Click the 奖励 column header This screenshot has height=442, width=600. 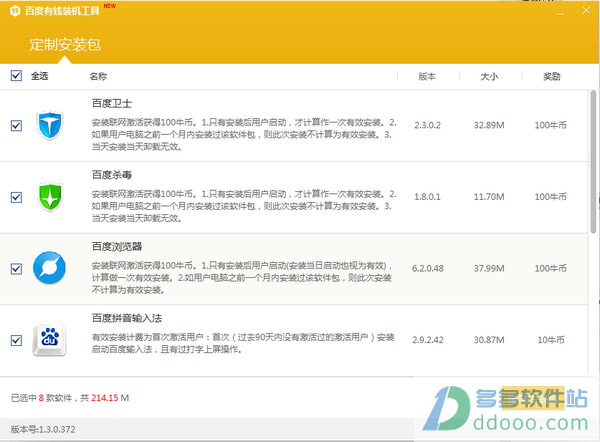tap(551, 76)
